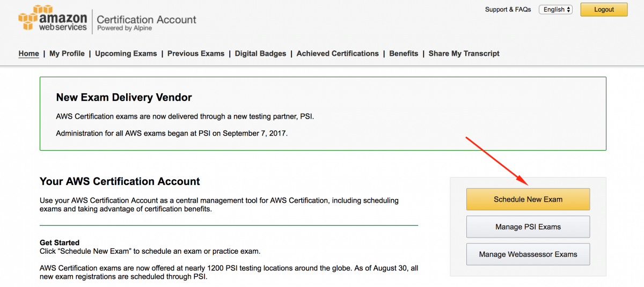644x287 pixels.
Task: Click the Get Started heading
Action: pyautogui.click(x=60, y=242)
